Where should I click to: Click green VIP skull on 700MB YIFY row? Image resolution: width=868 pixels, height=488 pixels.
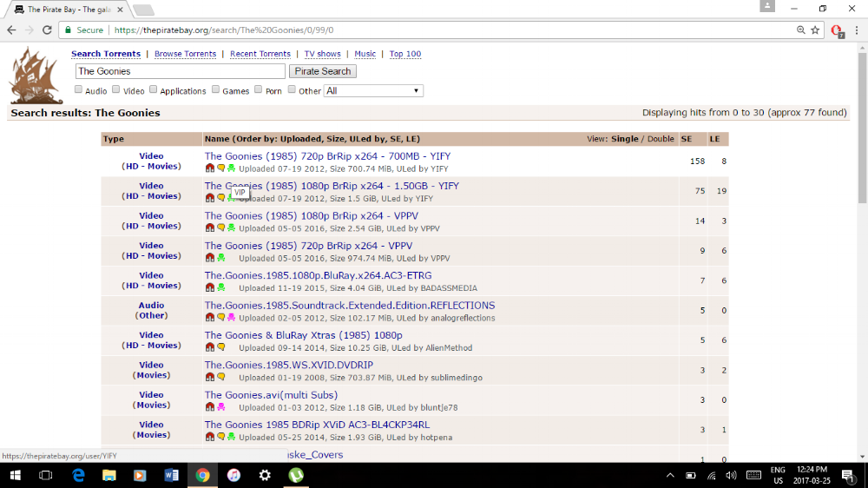(232, 168)
